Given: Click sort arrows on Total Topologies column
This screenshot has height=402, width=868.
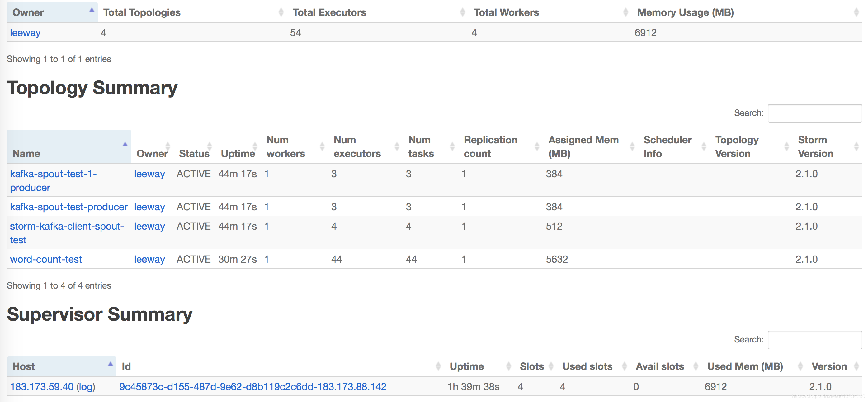Looking at the screenshot, I should point(281,12).
